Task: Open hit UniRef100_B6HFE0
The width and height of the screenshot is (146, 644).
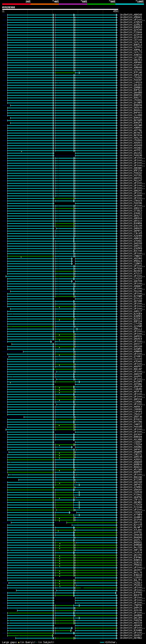Action: pyautogui.click(x=131, y=472)
